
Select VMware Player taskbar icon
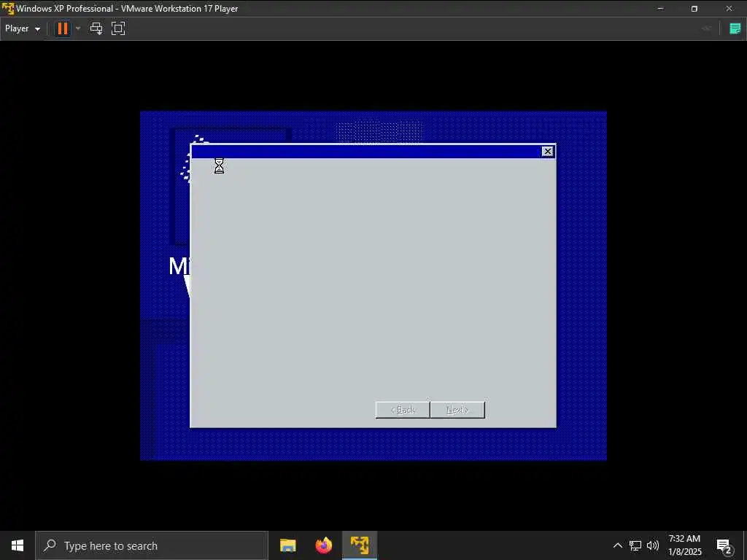(360, 545)
